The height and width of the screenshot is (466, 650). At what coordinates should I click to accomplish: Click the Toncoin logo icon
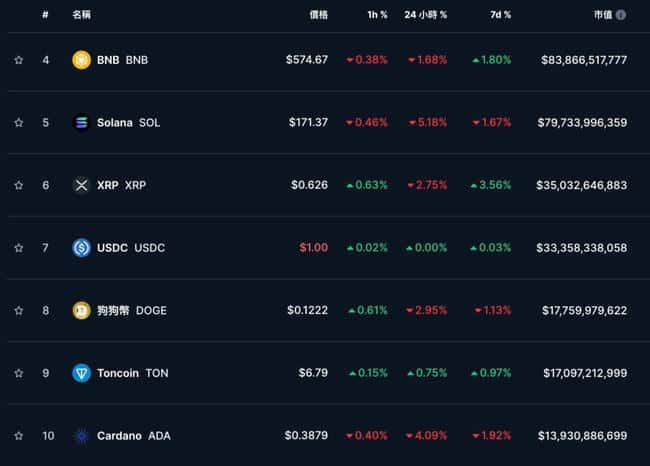point(81,373)
